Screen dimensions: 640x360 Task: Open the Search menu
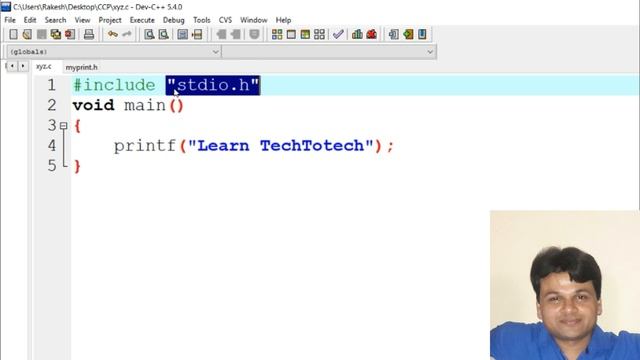[x=55, y=20]
